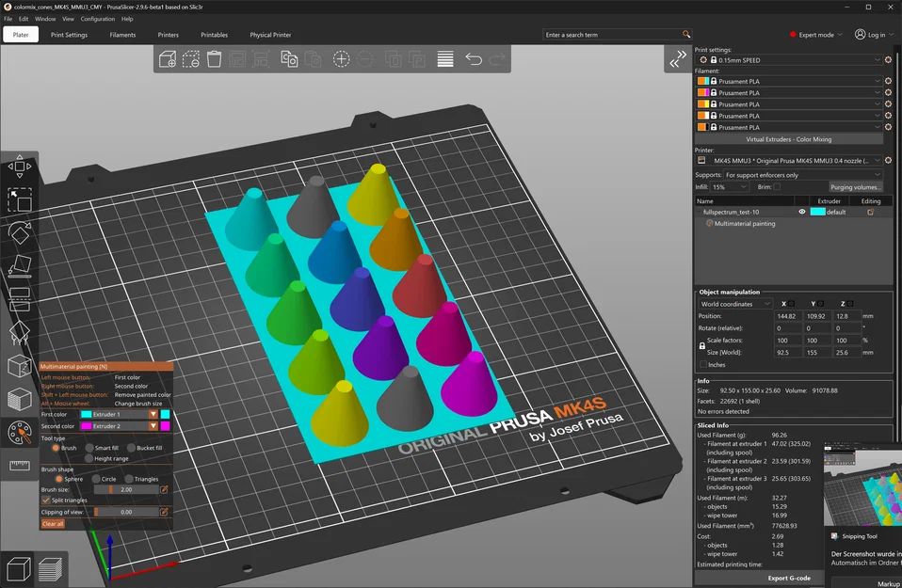Select the Place on face tool
902x588 pixels.
pos(20,266)
